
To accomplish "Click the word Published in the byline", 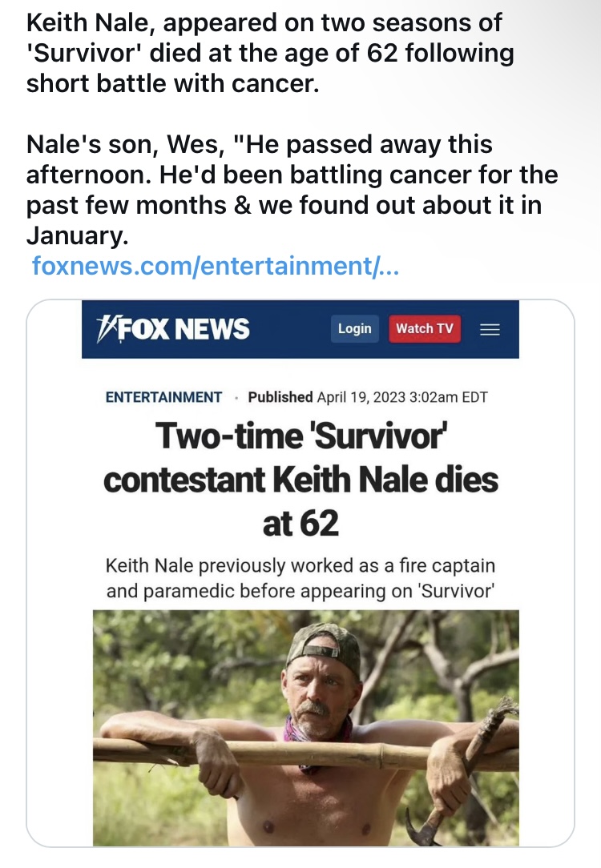I will [x=280, y=397].
